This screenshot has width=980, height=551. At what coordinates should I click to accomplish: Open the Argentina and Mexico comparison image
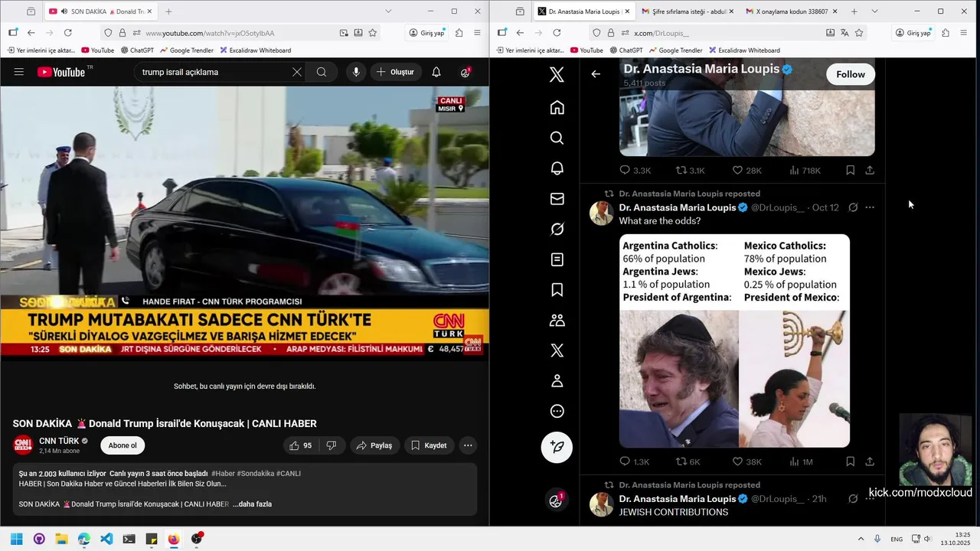(x=734, y=341)
